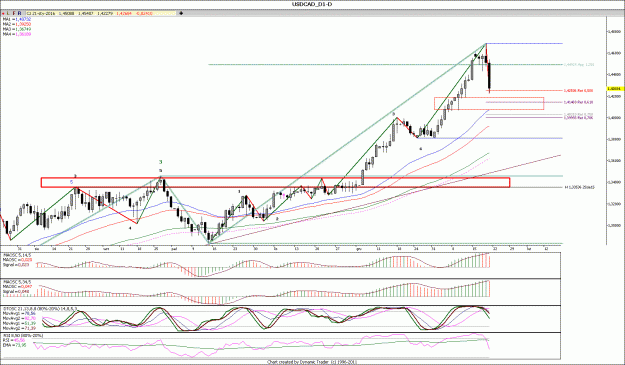
Task: Click the black diamond icon right of the data bar
Action: (181, 13)
